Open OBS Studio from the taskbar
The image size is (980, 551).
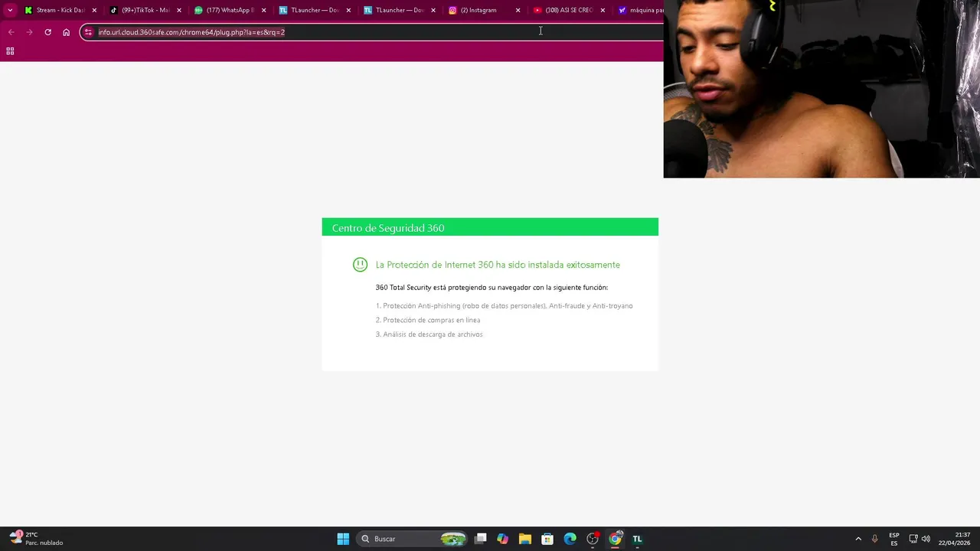593,539
